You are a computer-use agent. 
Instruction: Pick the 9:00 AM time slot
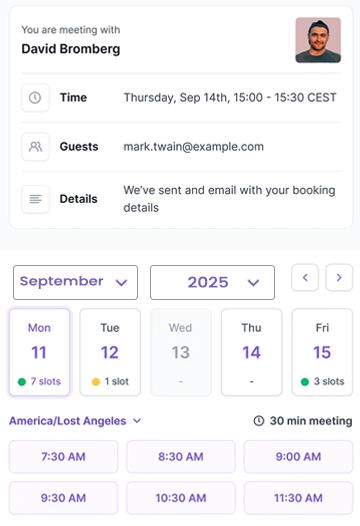pyautogui.click(x=298, y=457)
